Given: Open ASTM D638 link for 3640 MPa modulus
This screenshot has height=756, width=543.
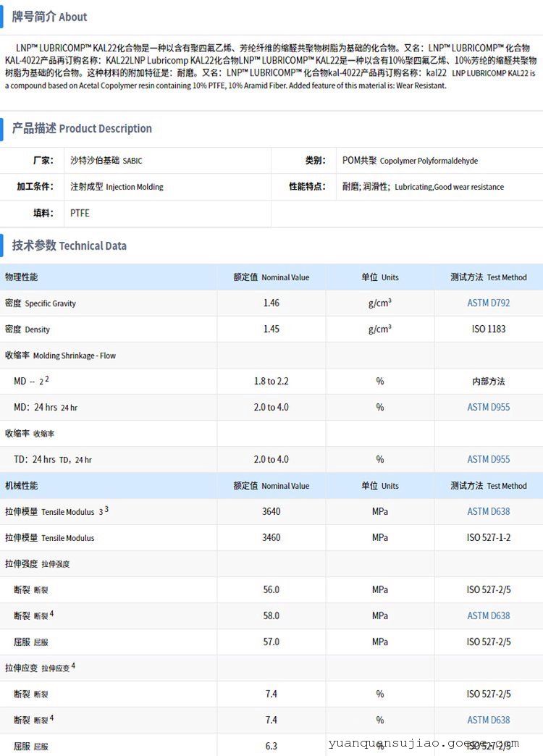Looking at the screenshot, I should tap(488, 511).
